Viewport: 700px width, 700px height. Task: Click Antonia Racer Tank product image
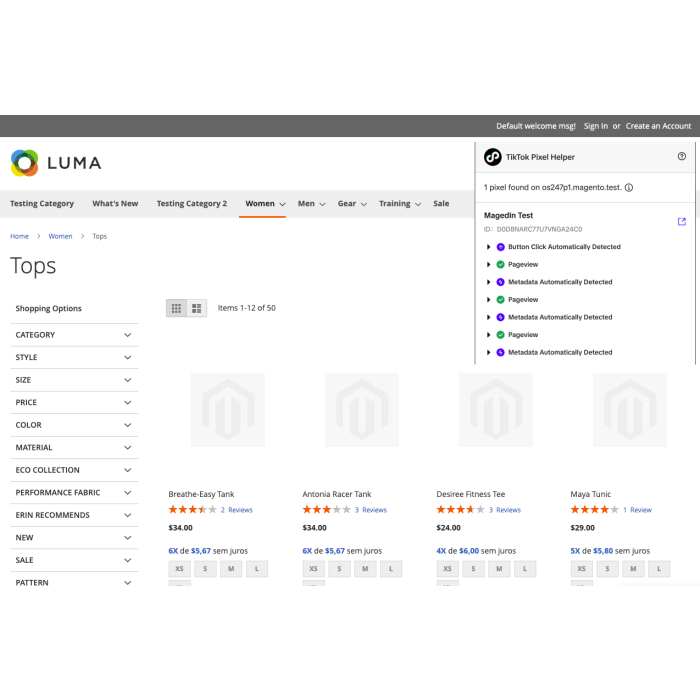pos(362,410)
